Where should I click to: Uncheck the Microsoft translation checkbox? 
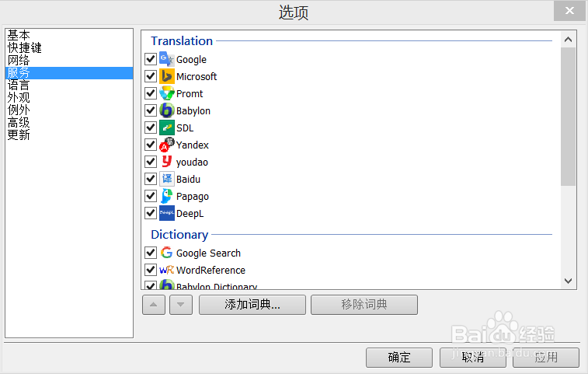(151, 76)
